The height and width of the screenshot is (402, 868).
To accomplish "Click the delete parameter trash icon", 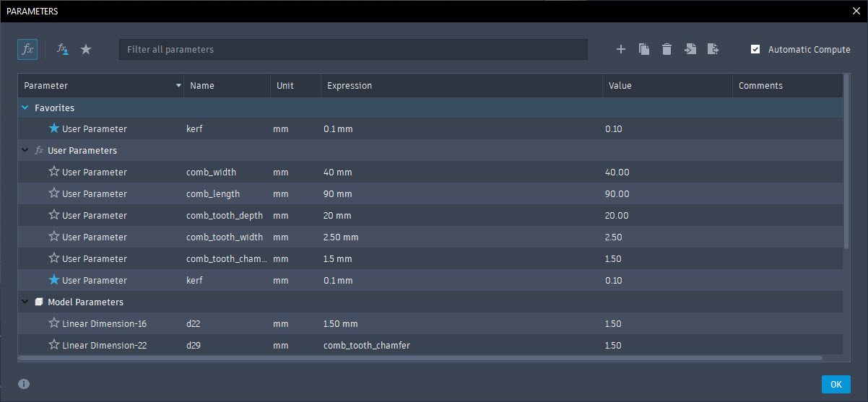I will pyautogui.click(x=667, y=49).
